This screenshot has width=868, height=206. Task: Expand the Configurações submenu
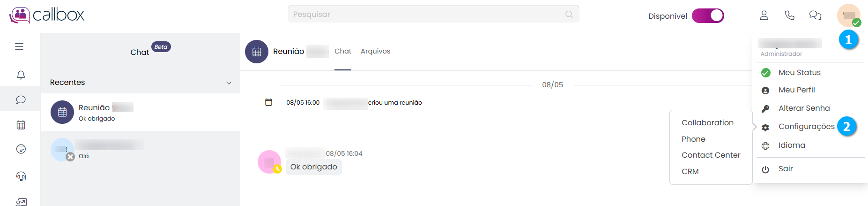click(806, 127)
